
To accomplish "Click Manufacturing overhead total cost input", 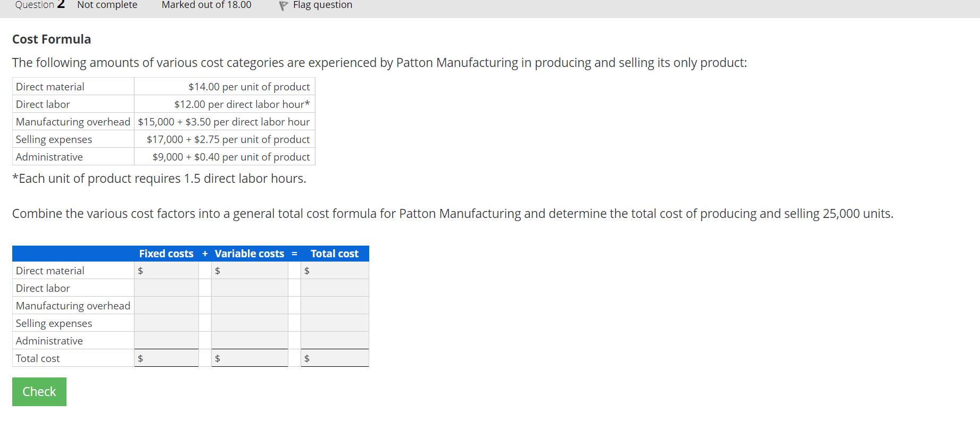I will coord(335,306).
